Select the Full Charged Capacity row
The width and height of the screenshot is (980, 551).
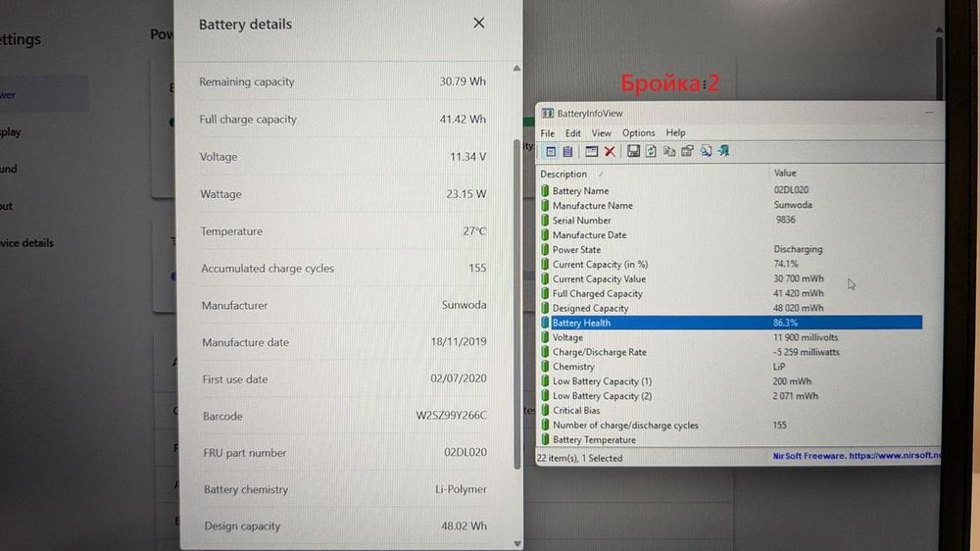pyautogui.click(x=731, y=293)
